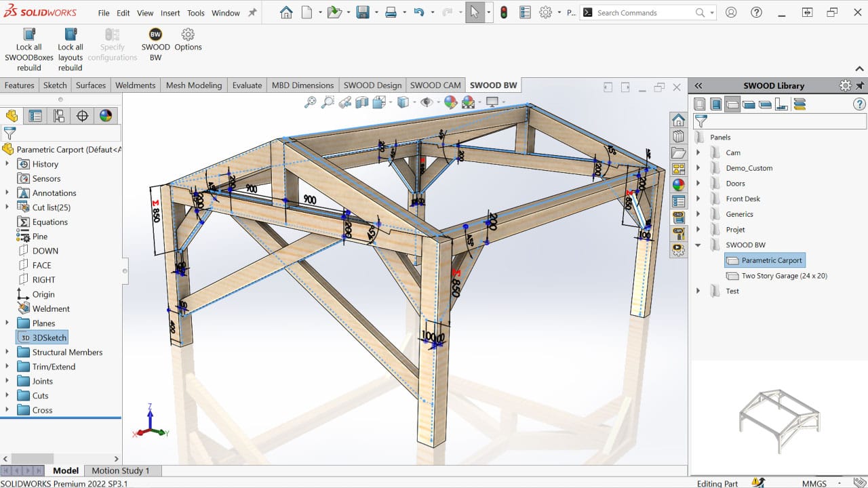Expand the Cut list(25) node

[x=7, y=207]
